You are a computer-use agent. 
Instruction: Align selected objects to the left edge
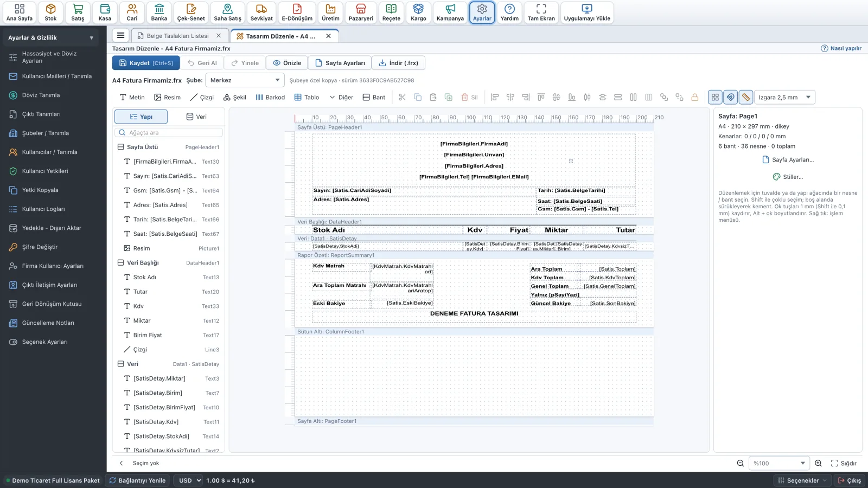click(x=495, y=97)
